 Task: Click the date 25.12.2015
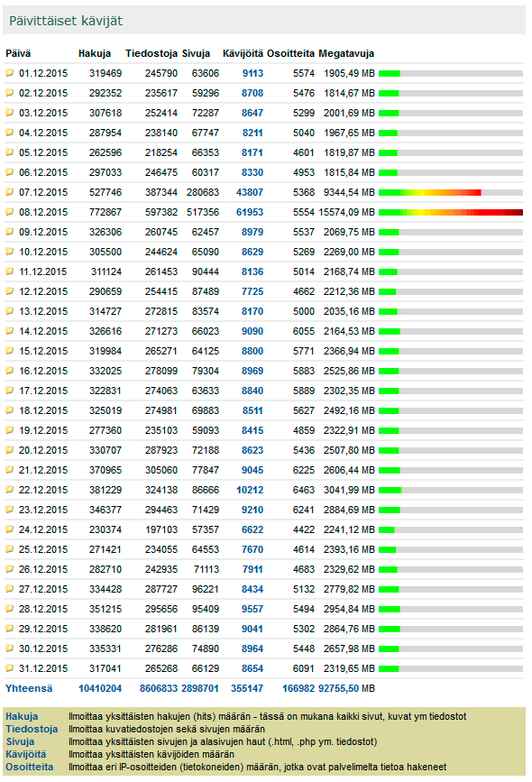[43, 549]
